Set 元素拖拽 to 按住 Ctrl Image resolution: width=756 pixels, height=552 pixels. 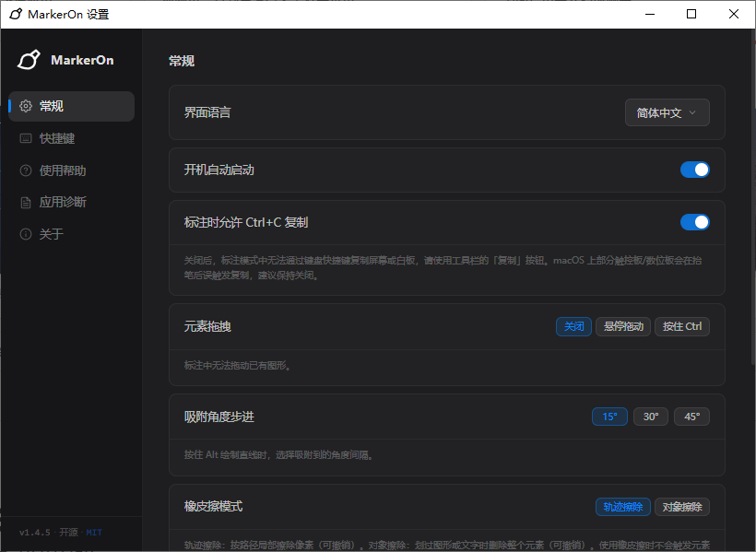pyautogui.click(x=682, y=326)
